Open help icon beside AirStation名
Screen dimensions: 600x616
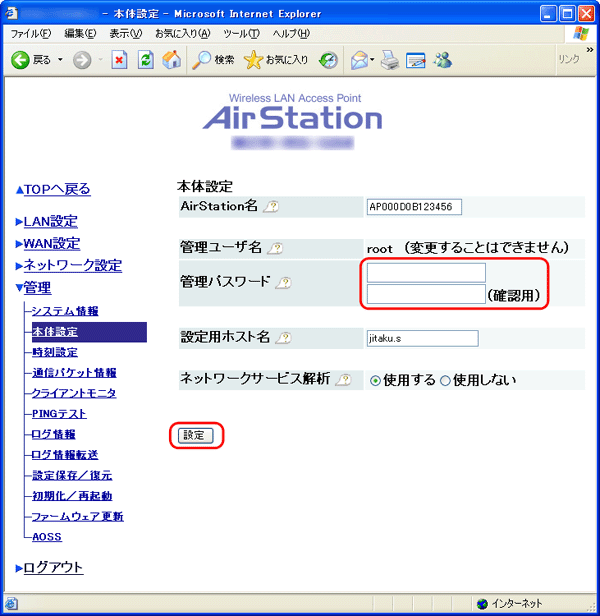[271, 206]
